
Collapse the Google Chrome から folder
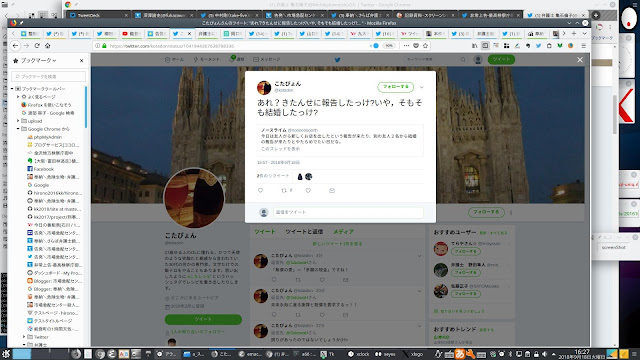pyautogui.click(x=18, y=129)
